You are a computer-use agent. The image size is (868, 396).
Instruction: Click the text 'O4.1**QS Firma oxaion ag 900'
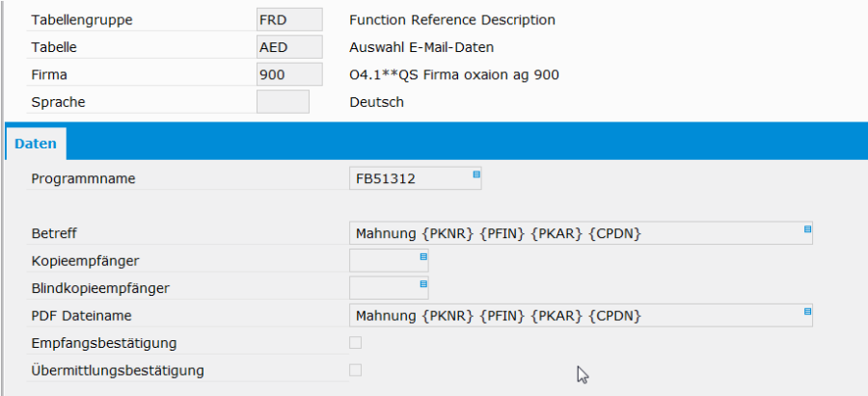(x=454, y=74)
